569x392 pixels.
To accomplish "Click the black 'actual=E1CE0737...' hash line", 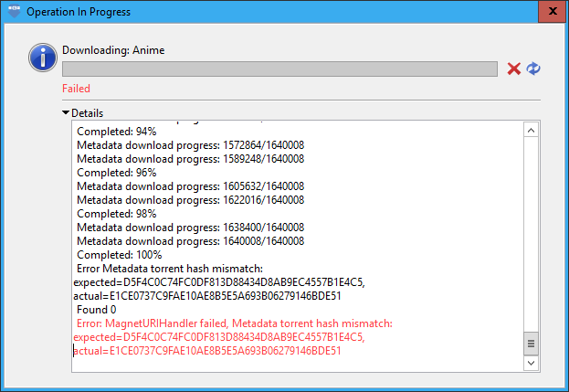I will [x=207, y=296].
